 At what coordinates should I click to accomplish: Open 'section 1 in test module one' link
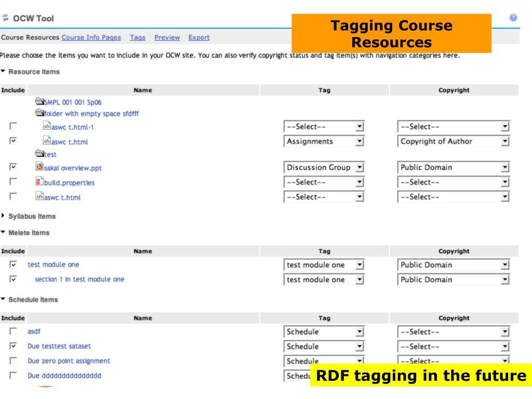(79, 279)
